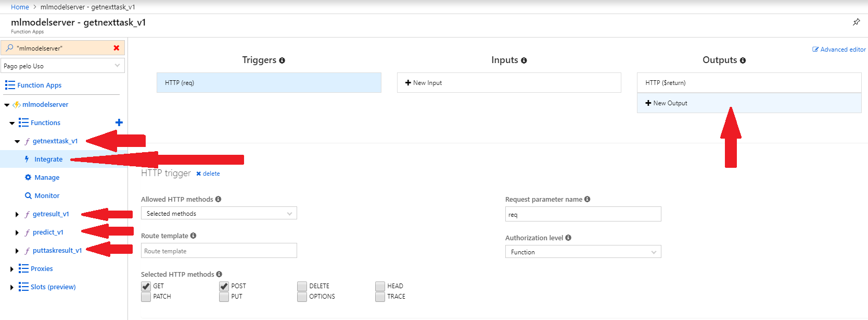The height and width of the screenshot is (320, 868).
Task: Click the Triggers info icon
Action: click(282, 60)
